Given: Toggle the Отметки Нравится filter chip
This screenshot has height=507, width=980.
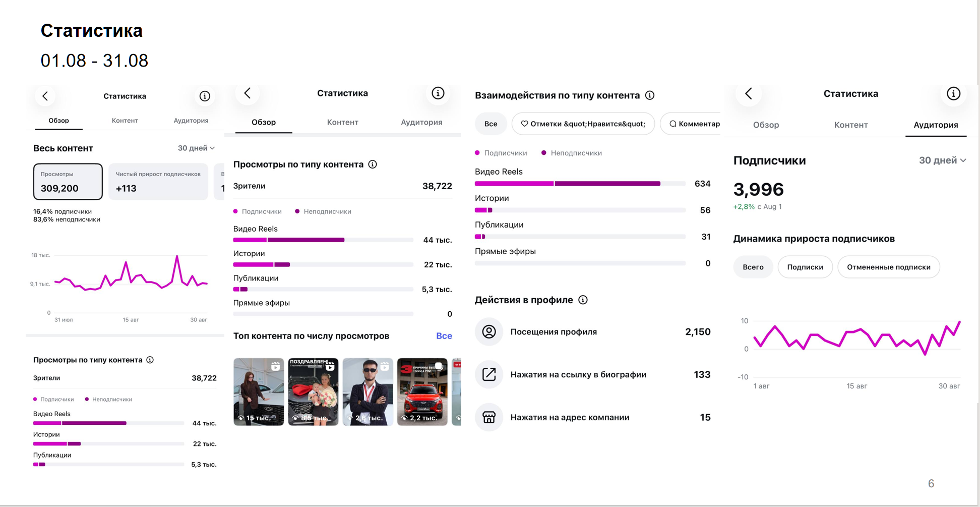Looking at the screenshot, I should [583, 124].
